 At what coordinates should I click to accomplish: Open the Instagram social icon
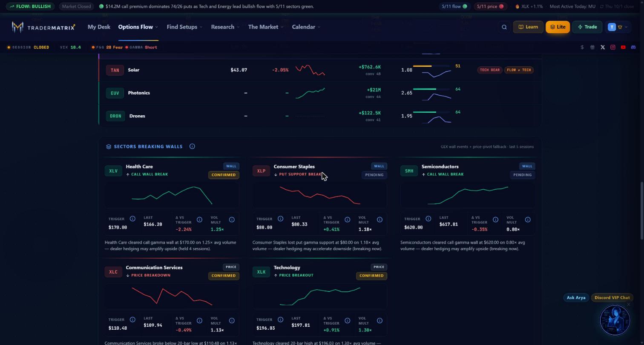tap(613, 47)
